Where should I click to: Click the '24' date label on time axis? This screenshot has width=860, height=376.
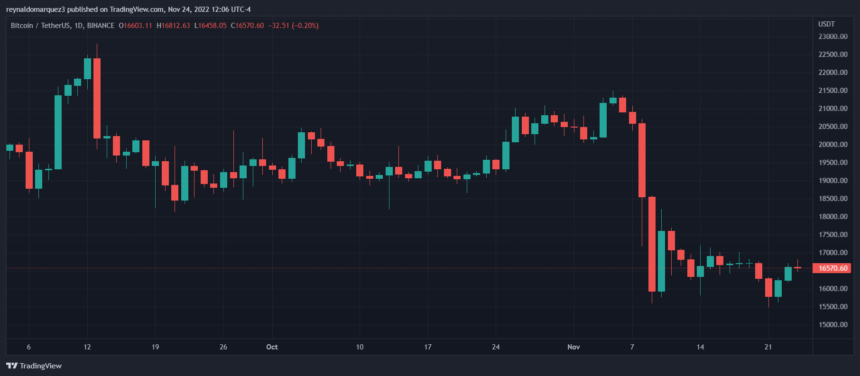coord(496,347)
